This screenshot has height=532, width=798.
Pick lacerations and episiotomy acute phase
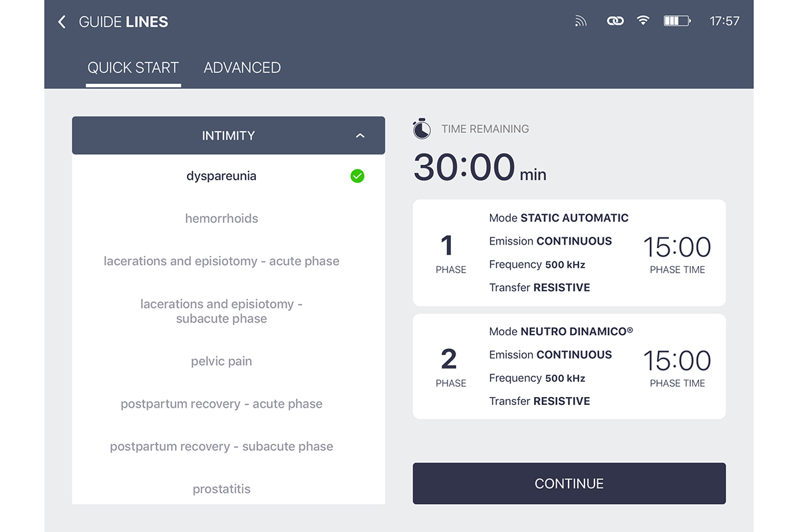pos(221,261)
